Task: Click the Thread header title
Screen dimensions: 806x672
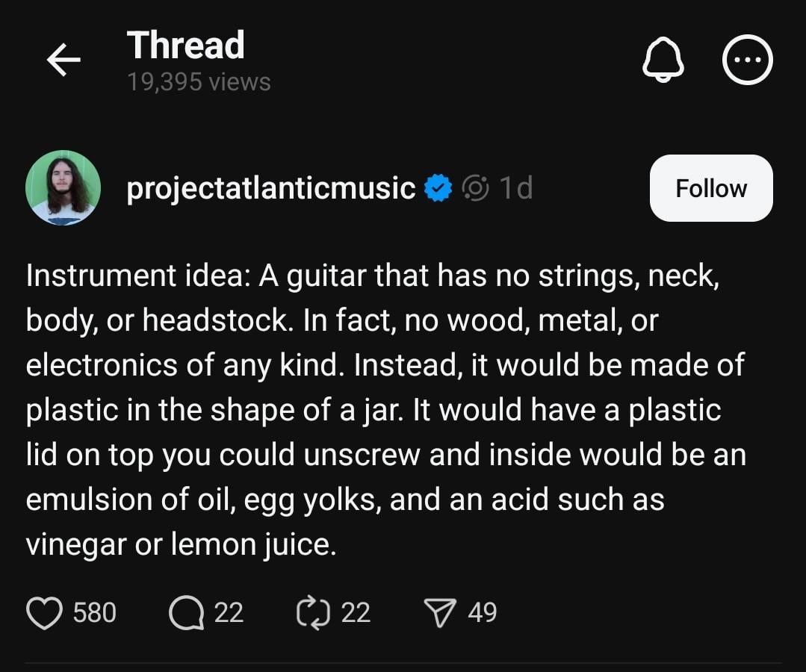Action: [185, 45]
